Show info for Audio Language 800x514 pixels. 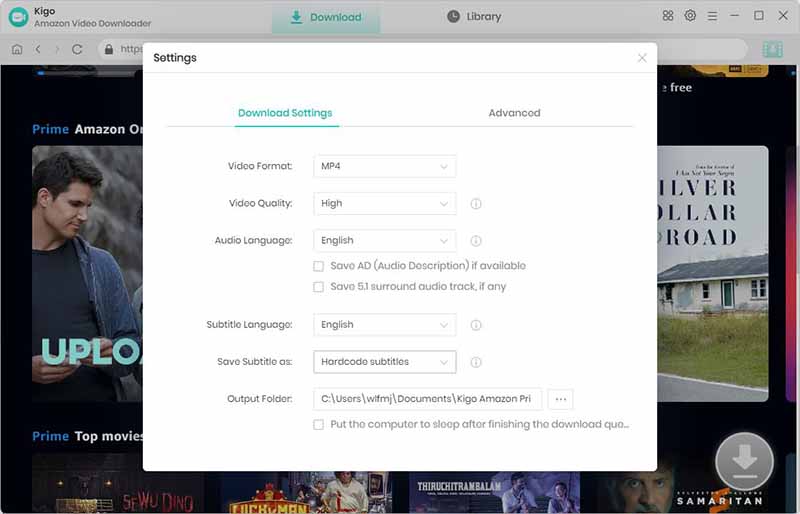point(476,240)
